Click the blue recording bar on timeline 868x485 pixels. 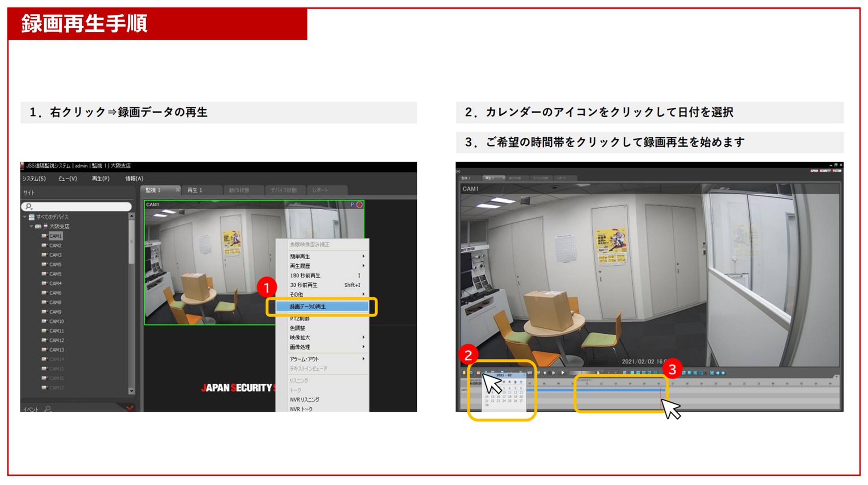tap(618, 390)
